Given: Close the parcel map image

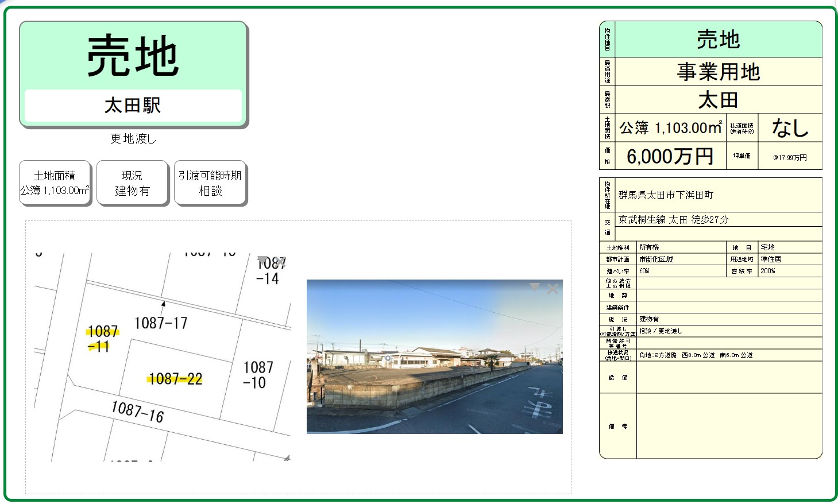Looking at the screenshot, I should 280,261.
